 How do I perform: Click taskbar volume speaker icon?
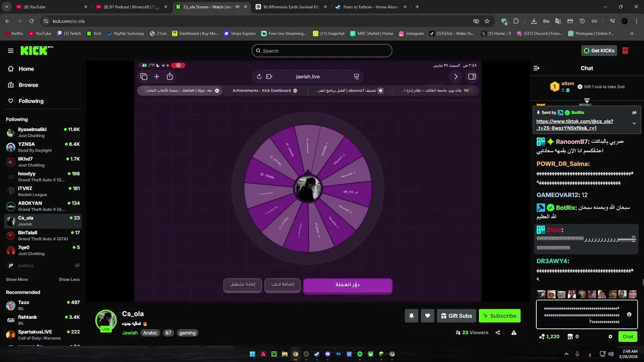(x=610, y=354)
